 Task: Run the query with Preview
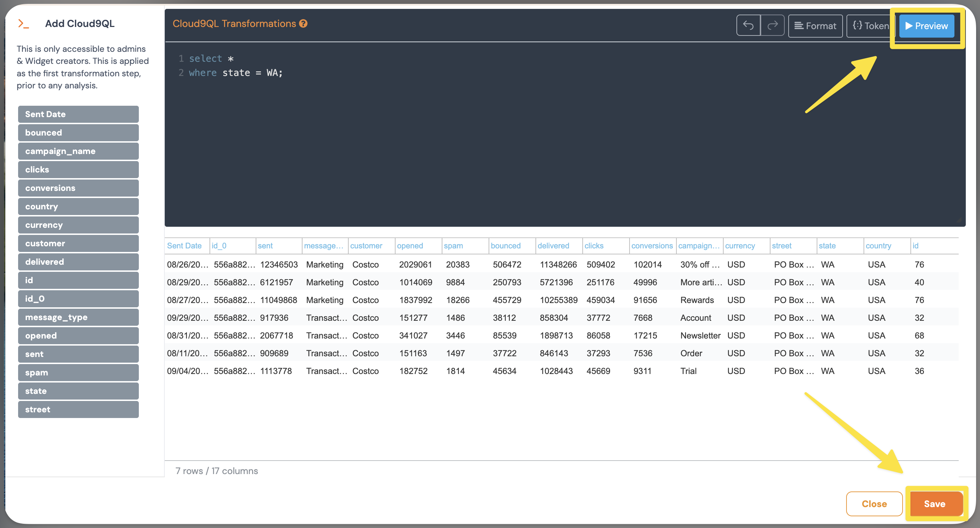coord(926,26)
